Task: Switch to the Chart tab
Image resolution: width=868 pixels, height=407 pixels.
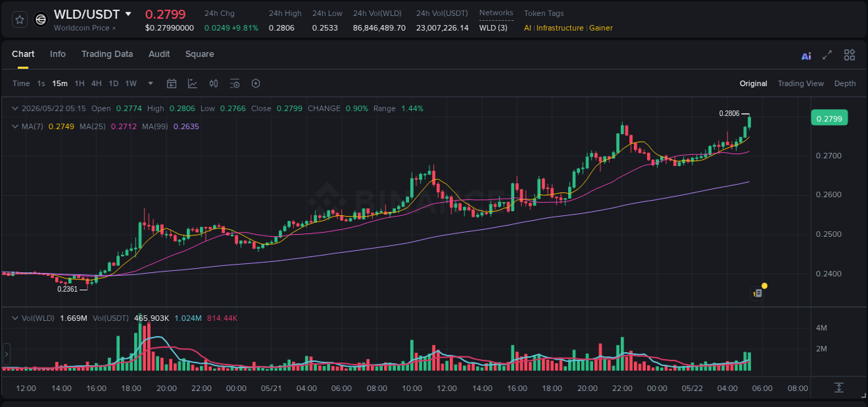Action: pyautogui.click(x=23, y=54)
